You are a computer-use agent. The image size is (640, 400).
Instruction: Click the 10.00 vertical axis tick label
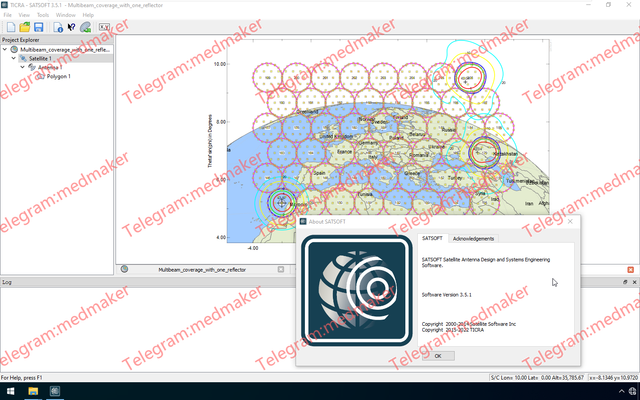click(220, 64)
